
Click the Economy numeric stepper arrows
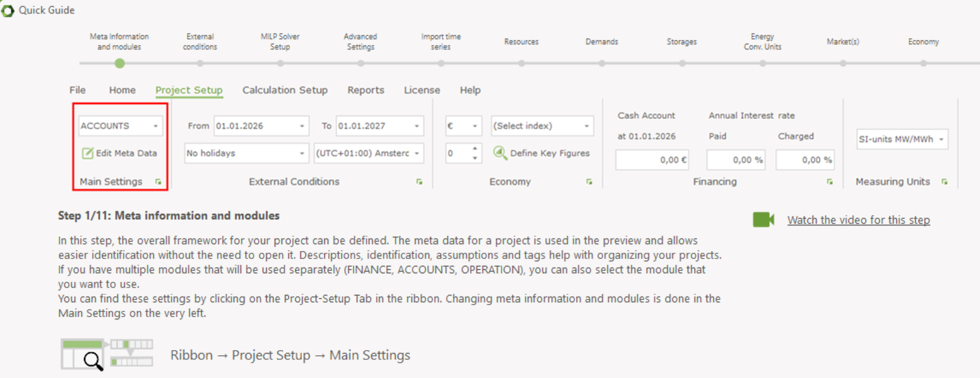click(x=475, y=153)
